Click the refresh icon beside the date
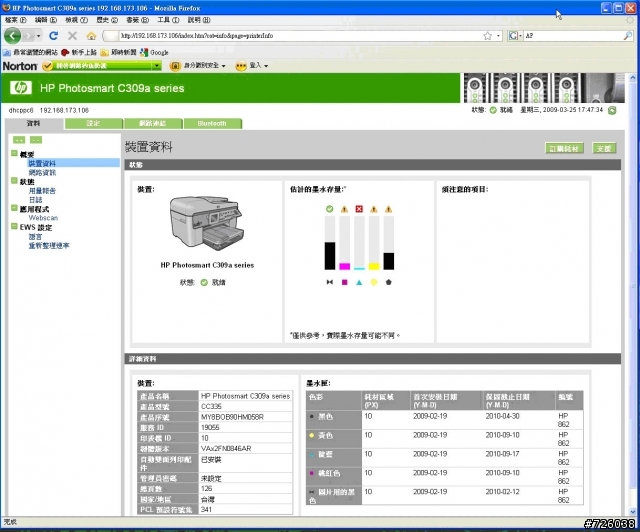Image resolution: width=640 pixels, height=532 pixels. click(x=612, y=110)
